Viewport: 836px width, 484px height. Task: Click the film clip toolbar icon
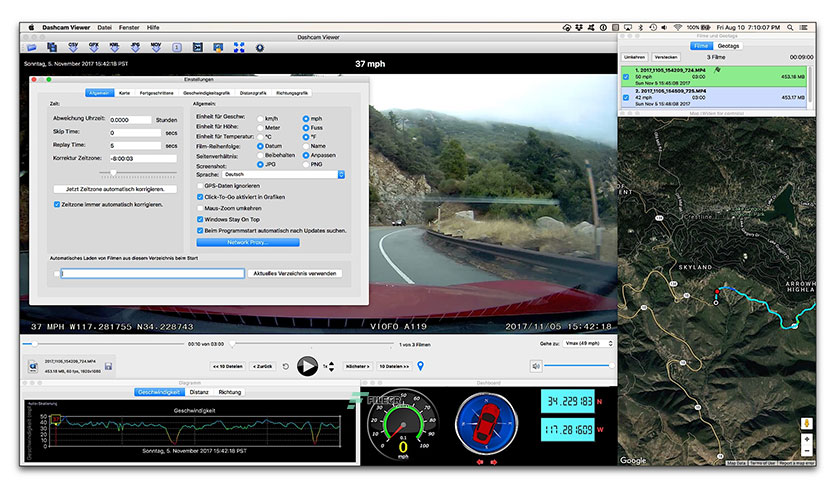197,47
